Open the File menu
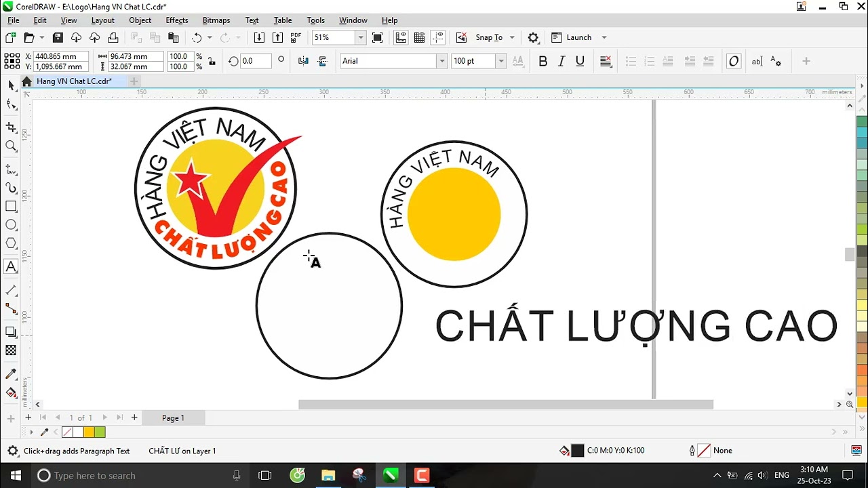Screen dimensions: 868x488 pyautogui.click(x=14, y=20)
